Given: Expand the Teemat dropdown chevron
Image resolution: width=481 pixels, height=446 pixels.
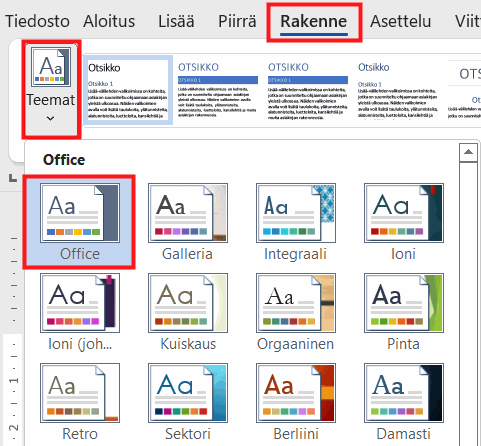Looking at the screenshot, I should (x=50, y=118).
